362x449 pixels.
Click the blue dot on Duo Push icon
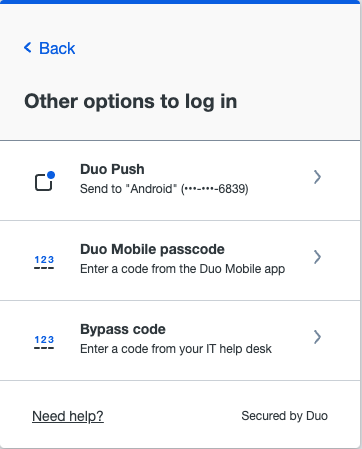(x=51, y=175)
